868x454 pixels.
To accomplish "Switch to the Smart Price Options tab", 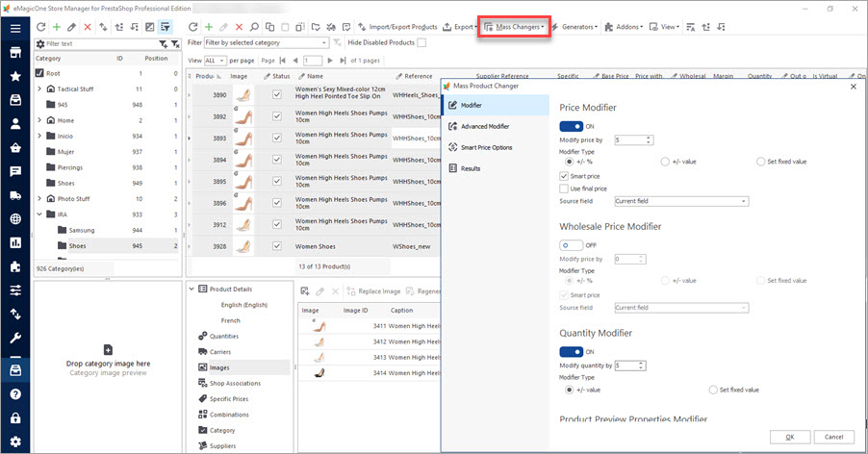I will [496, 148].
